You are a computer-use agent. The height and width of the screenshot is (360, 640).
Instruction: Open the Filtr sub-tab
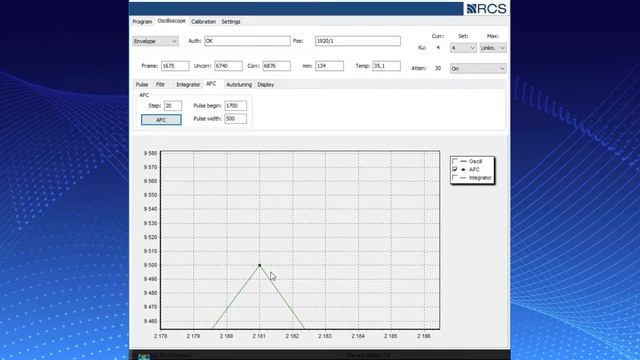(x=160, y=84)
